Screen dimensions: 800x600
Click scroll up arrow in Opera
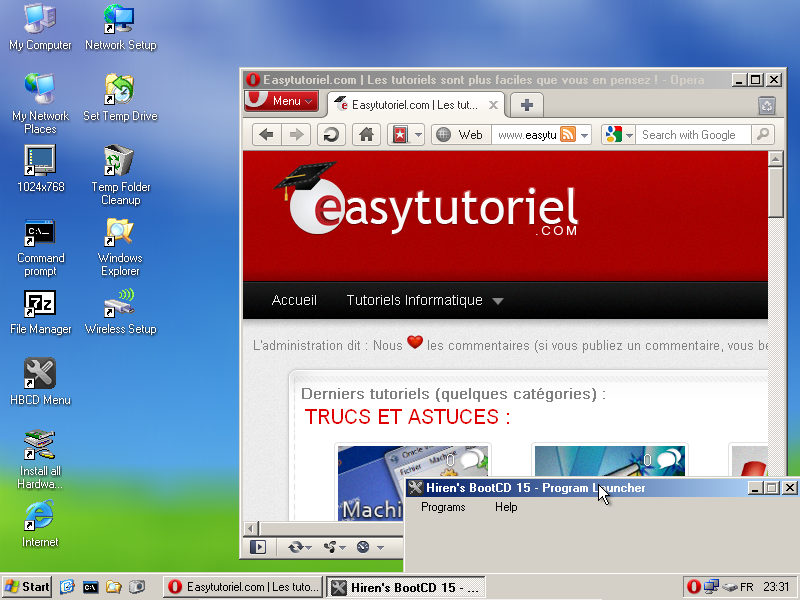[775, 159]
